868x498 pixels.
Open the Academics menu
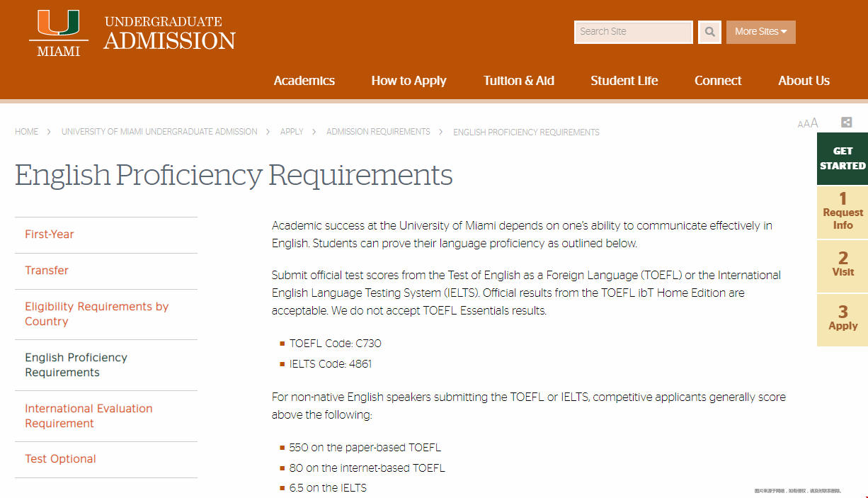pyautogui.click(x=304, y=81)
